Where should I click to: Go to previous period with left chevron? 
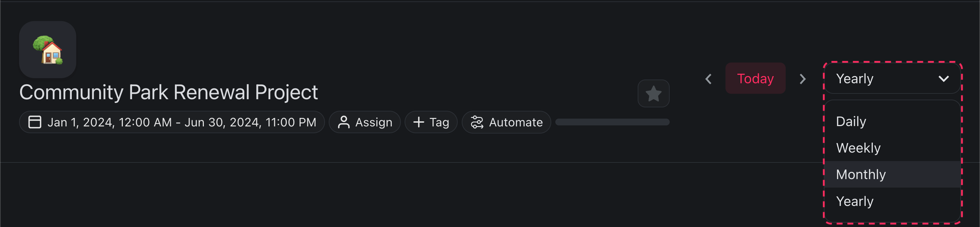(708, 79)
